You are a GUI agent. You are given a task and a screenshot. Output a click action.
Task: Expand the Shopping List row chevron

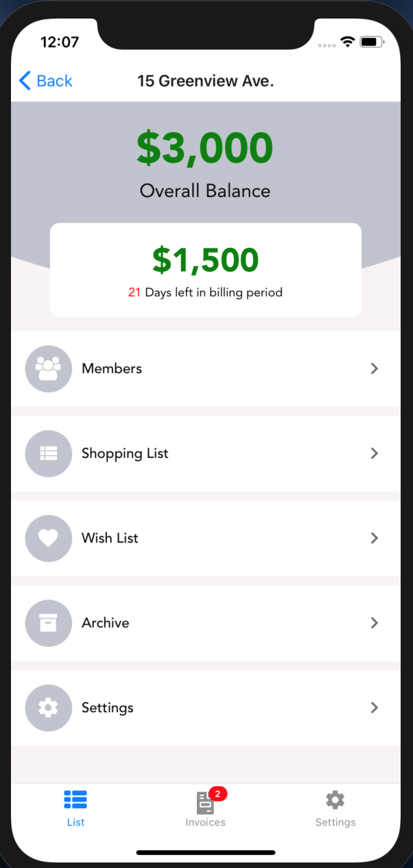pos(375,453)
